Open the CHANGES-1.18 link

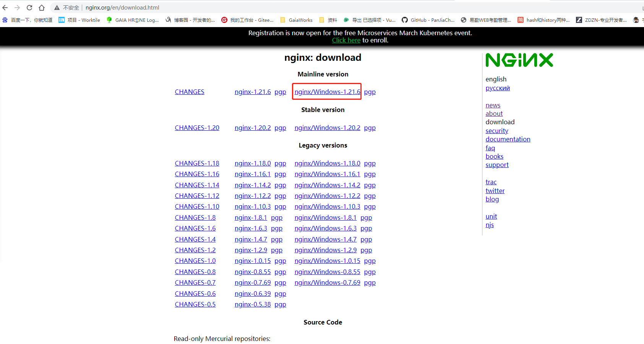(x=197, y=163)
